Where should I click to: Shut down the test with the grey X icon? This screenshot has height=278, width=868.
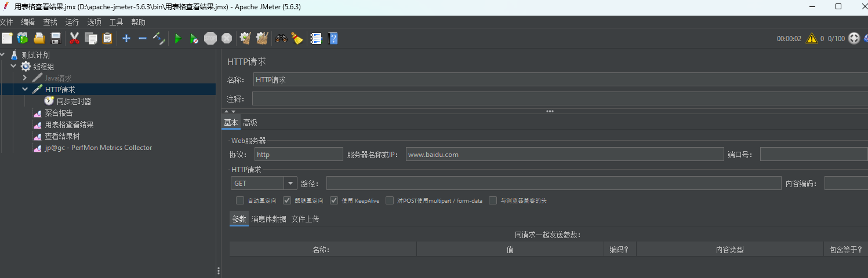[227, 38]
